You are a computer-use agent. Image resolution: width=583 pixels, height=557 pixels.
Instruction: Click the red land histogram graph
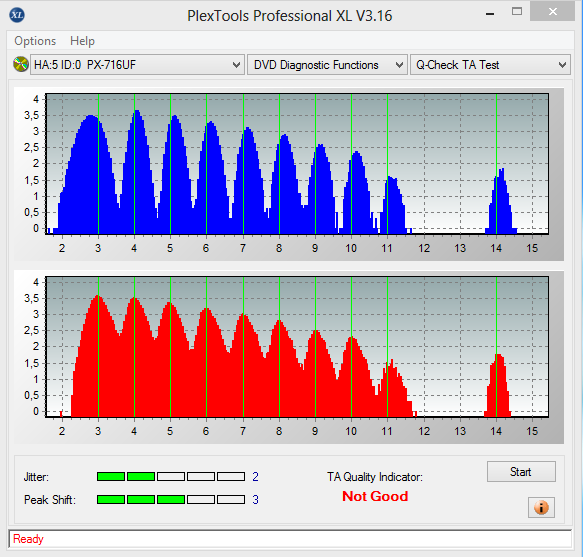click(297, 347)
